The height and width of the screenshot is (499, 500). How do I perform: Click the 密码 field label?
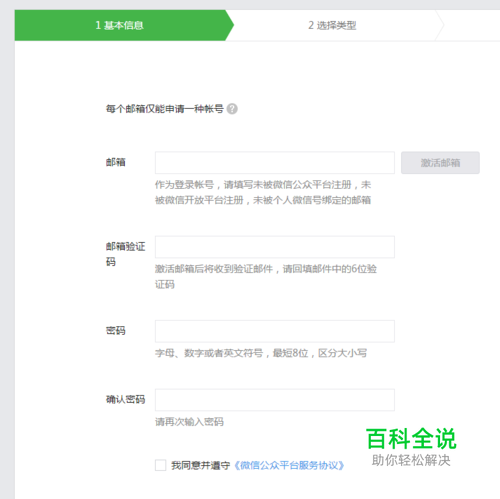click(116, 331)
